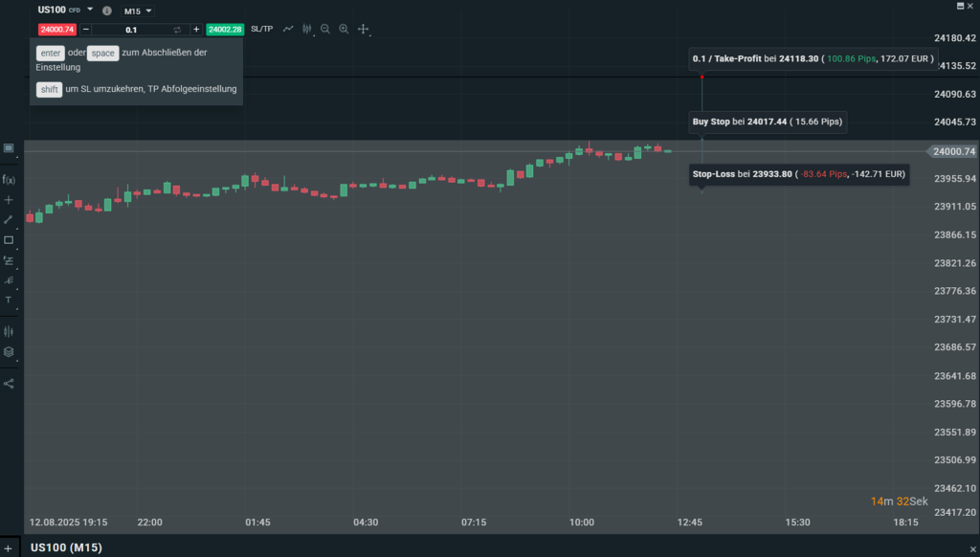Click price axis label 23596.78

[x=955, y=404]
